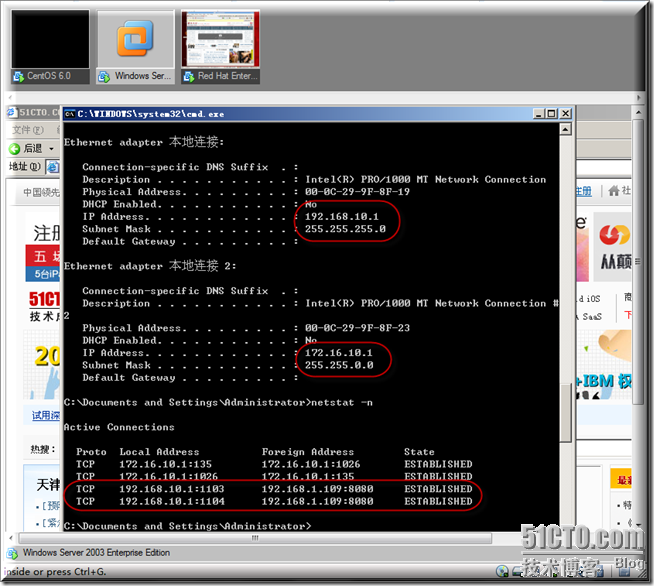This screenshot has height=586, width=654.
Task: Click the subnet mask 255.255.255.0 text
Action: [345, 229]
